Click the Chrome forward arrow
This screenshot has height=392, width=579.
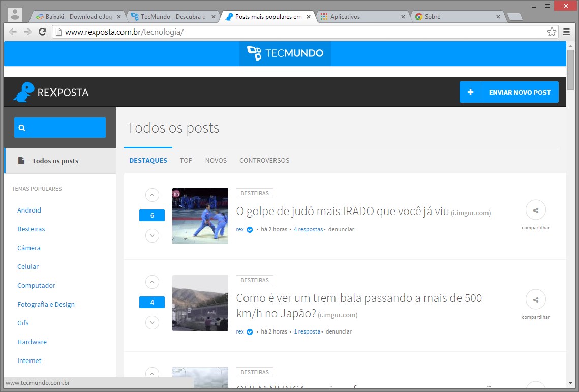click(x=27, y=32)
